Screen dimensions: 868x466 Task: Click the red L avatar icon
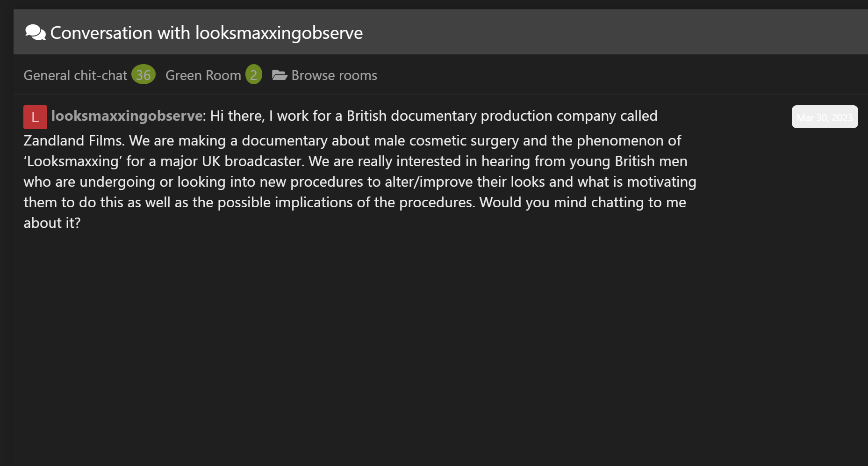tap(35, 117)
